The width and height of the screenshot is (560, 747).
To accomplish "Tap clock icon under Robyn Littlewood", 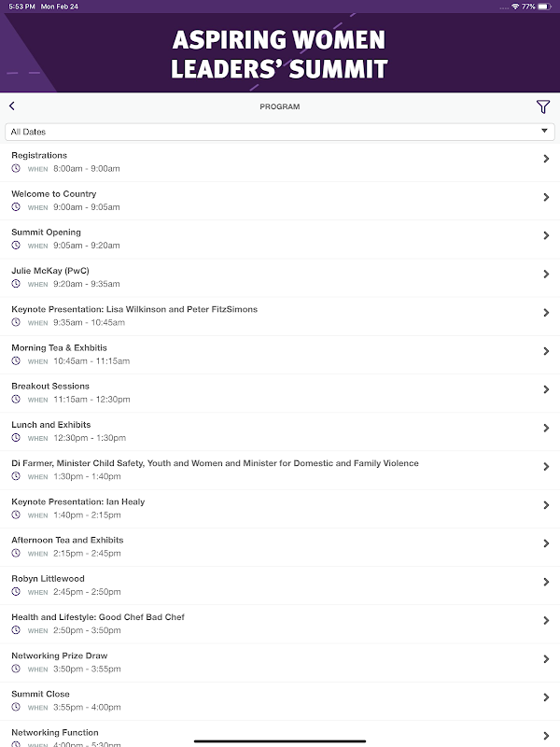I will click(16, 592).
